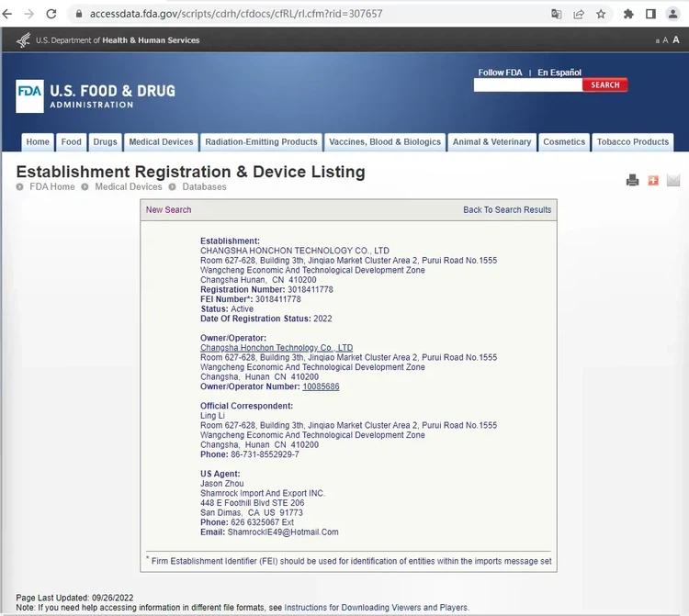
Task: Click the New Search link
Action: [x=169, y=210]
